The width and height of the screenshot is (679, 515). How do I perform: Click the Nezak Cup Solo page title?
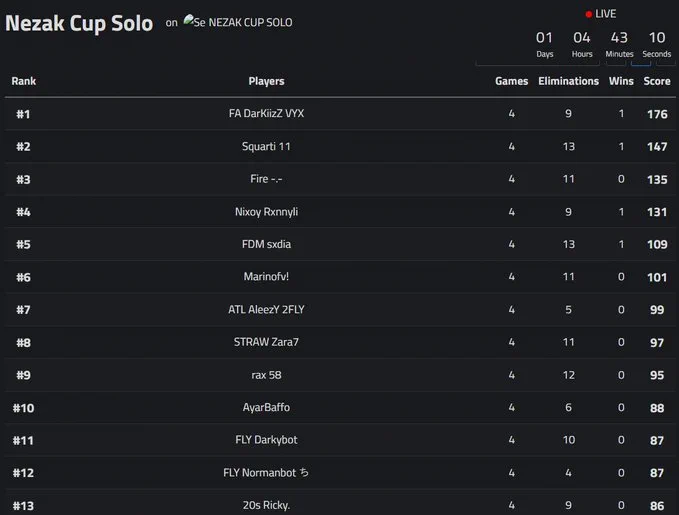[79, 24]
